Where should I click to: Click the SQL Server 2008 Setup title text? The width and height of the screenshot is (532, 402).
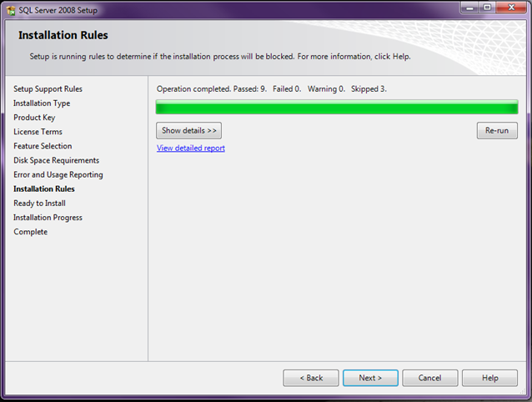(x=58, y=11)
